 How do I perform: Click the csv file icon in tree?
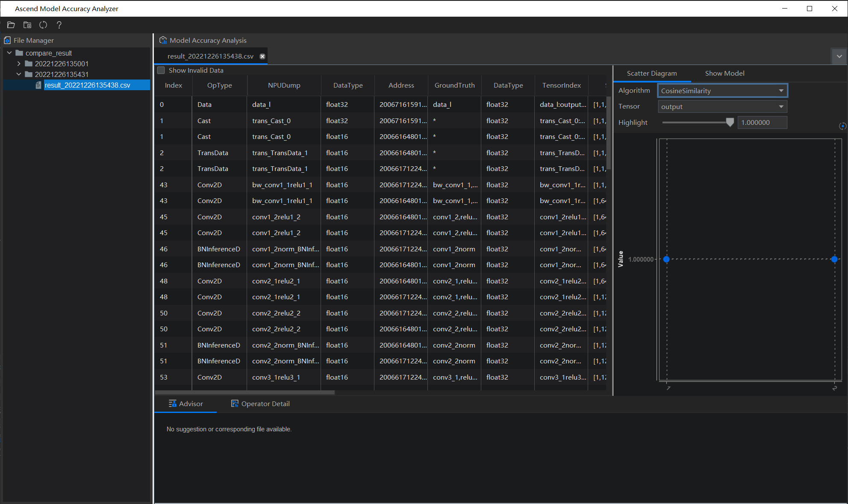(38, 85)
